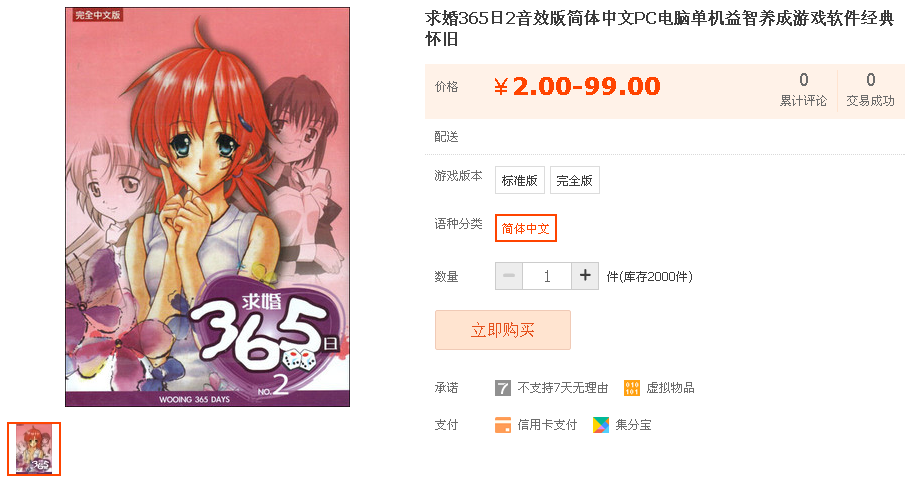Viewport: 910px width, 483px height.
Task: Click the product title text
Action: pyautogui.click(x=660, y=28)
